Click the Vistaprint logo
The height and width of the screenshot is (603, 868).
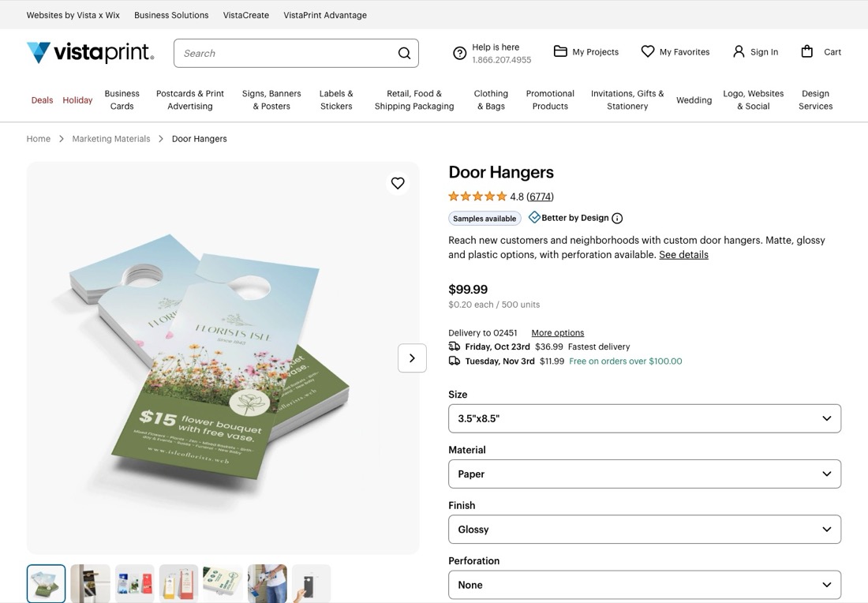point(90,53)
